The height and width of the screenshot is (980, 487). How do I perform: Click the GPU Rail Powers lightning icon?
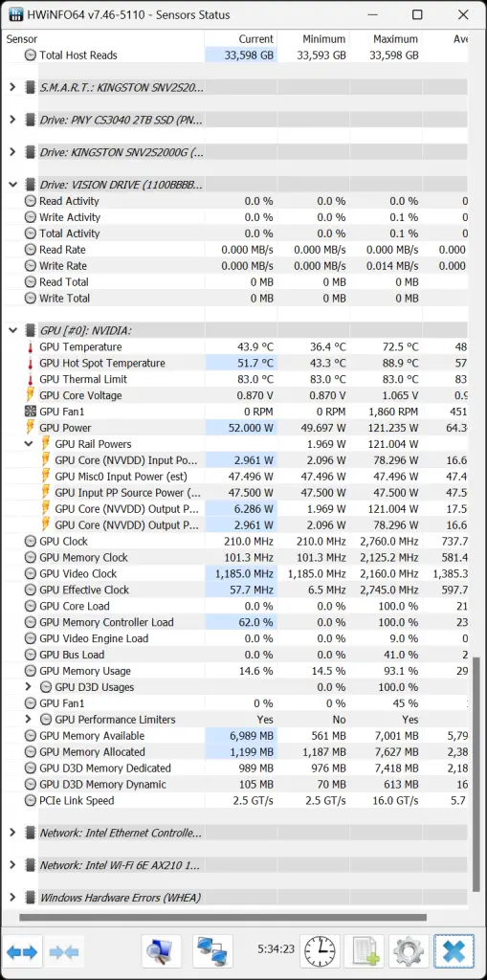[x=46, y=444]
